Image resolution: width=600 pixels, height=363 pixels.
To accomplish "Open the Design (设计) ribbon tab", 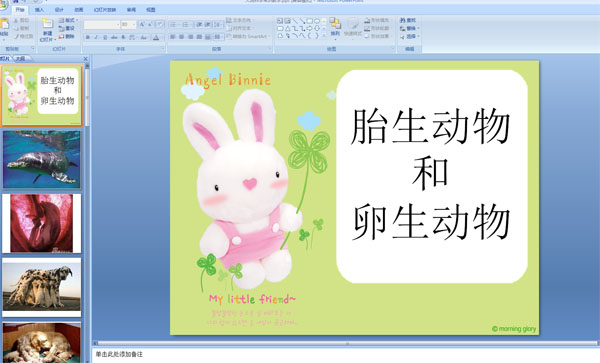I will pyautogui.click(x=59, y=10).
